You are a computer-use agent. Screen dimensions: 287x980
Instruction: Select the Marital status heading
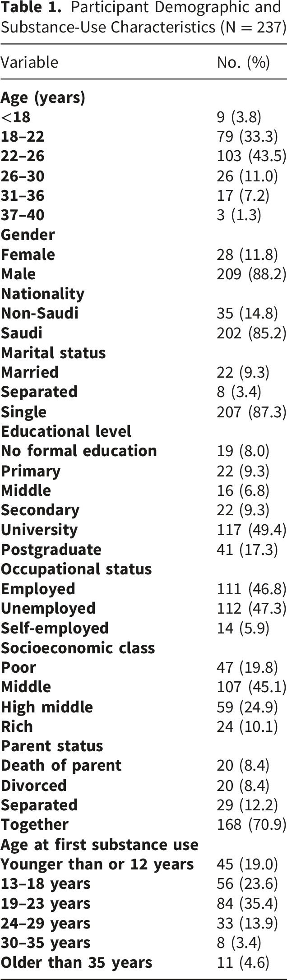[x=53, y=352]
